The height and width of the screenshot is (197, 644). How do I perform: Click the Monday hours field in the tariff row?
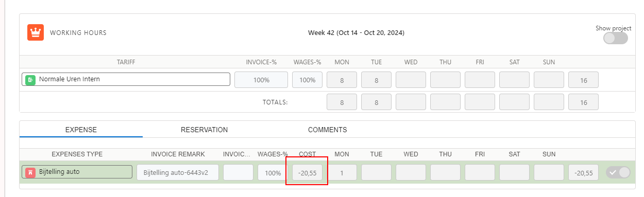(x=342, y=80)
